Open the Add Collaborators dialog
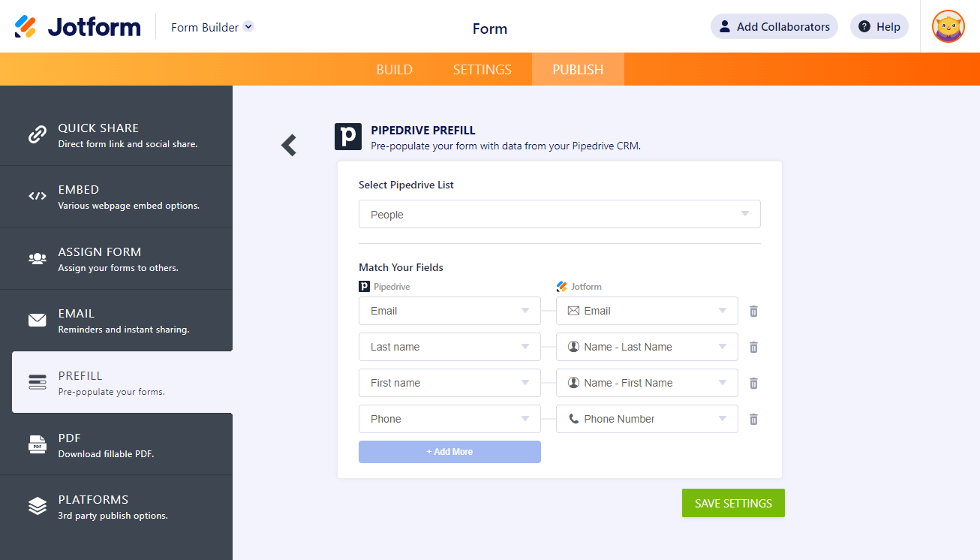 pos(774,27)
